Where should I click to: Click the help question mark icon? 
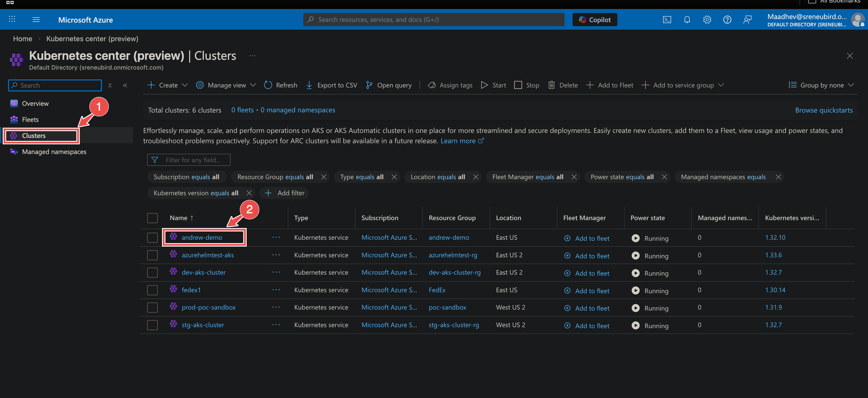point(727,20)
